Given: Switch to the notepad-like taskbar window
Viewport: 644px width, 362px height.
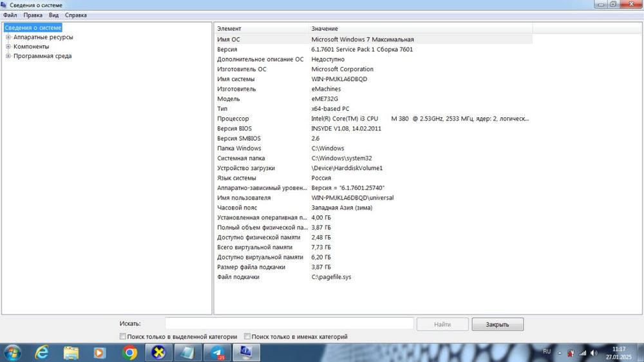Looking at the screenshot, I should pyautogui.click(x=187, y=352).
